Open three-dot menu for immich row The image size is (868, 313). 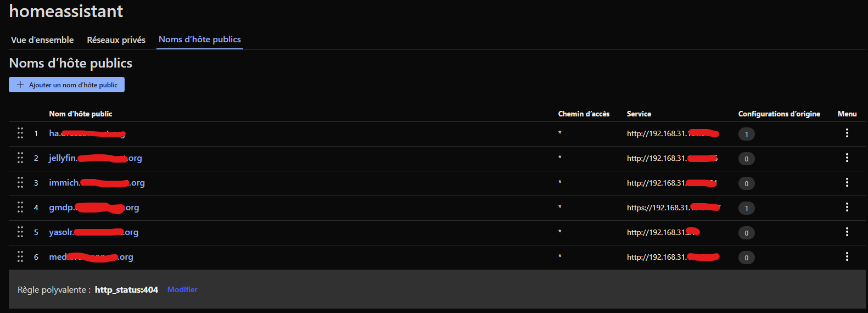tap(847, 183)
